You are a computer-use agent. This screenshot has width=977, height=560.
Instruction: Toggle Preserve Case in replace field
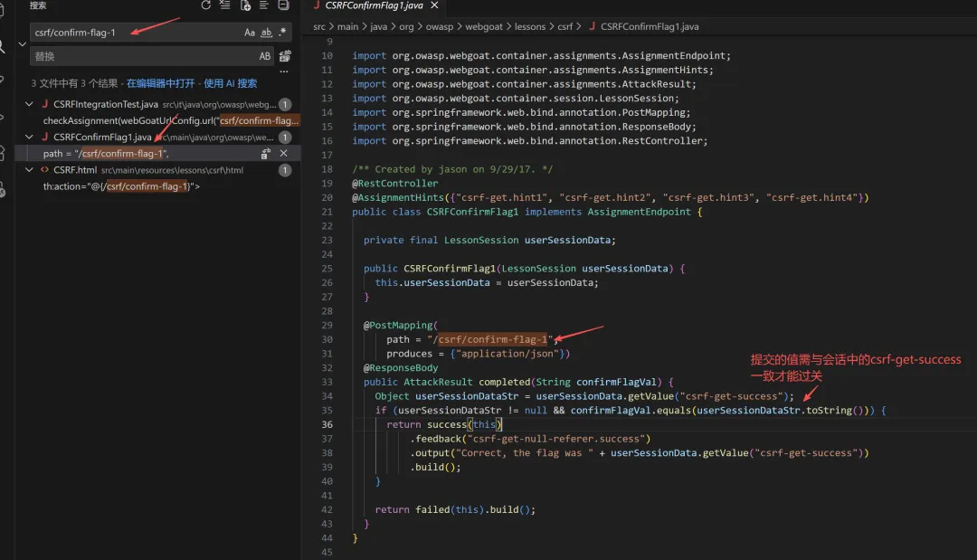[265, 56]
